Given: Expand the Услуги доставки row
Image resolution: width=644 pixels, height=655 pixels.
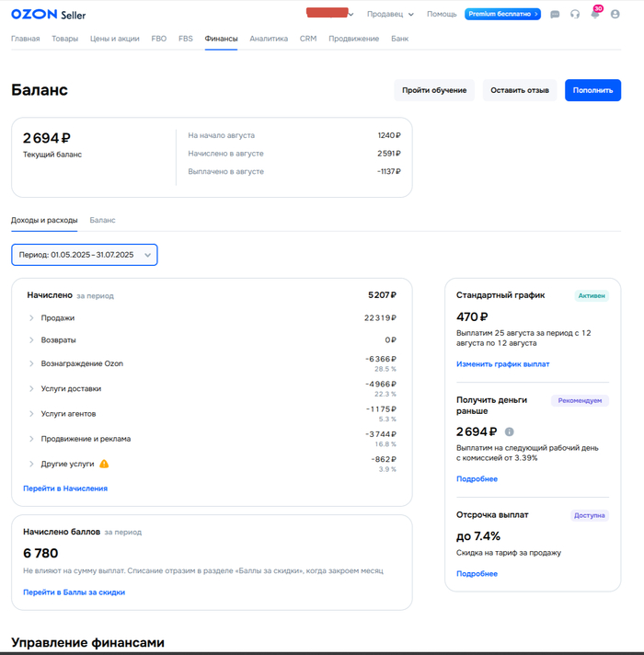Looking at the screenshot, I should point(31,389).
